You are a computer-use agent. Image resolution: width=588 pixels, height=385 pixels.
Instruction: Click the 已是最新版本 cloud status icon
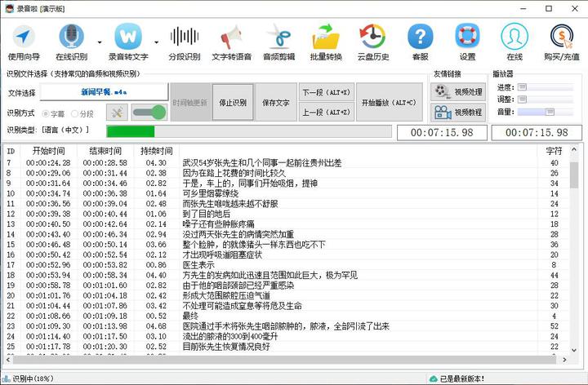tap(434, 378)
